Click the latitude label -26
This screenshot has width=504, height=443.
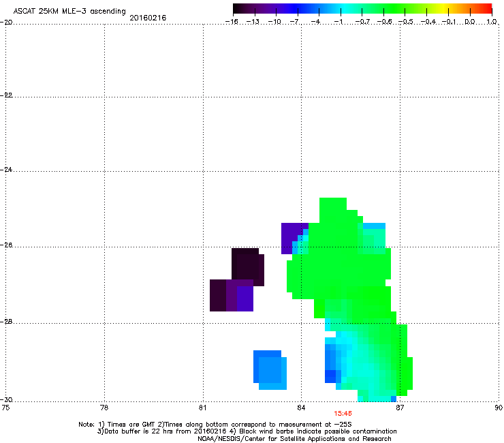point(6,245)
